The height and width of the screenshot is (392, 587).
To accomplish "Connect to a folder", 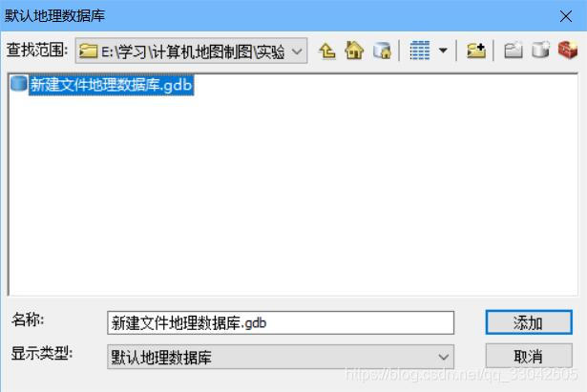I will 476,51.
